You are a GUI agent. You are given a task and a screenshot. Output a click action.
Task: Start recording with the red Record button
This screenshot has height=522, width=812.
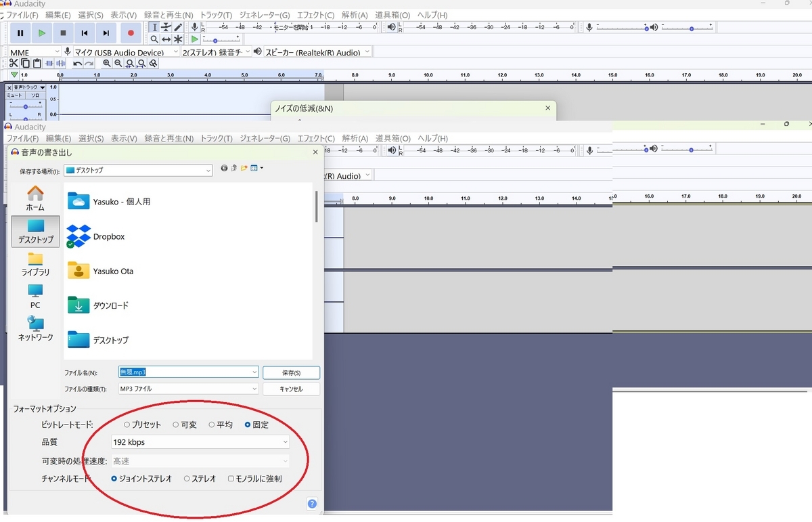point(131,32)
